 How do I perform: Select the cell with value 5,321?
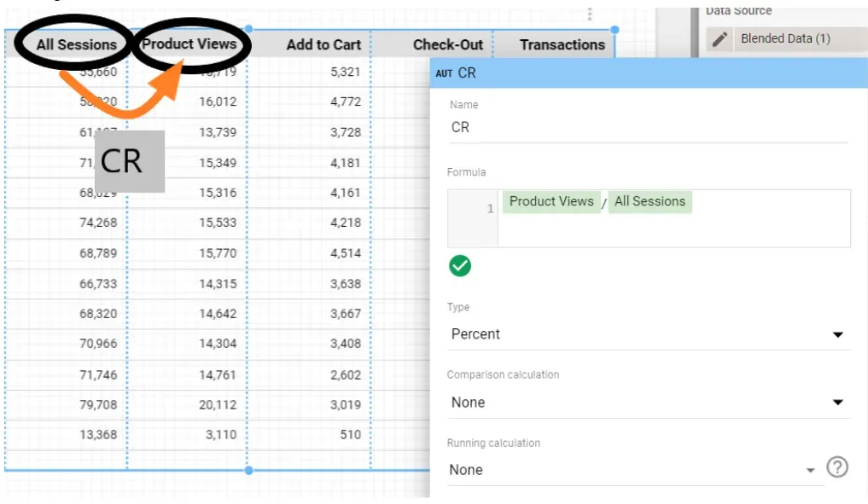pyautogui.click(x=346, y=72)
